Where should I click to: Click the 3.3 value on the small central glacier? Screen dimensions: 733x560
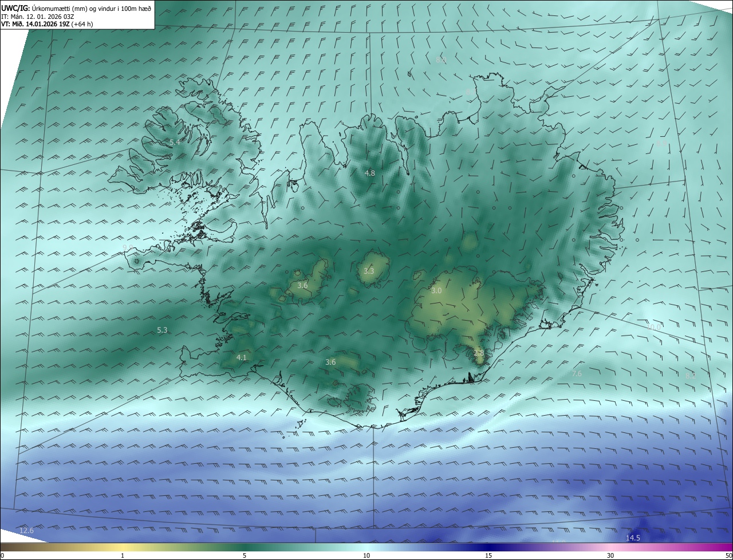[369, 271]
